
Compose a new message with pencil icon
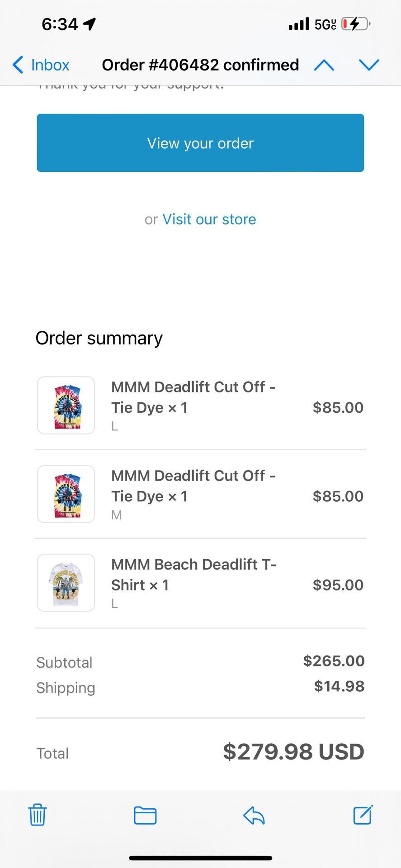[x=363, y=815]
